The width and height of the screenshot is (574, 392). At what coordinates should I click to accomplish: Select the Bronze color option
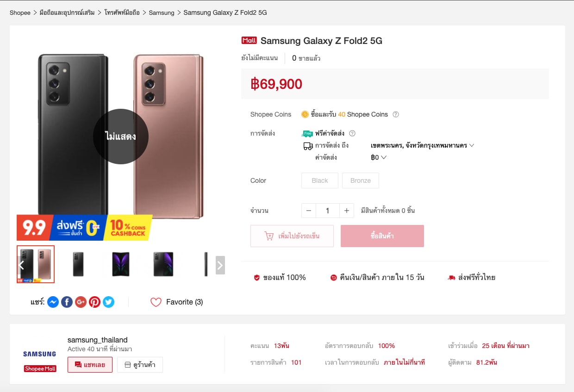(x=360, y=180)
